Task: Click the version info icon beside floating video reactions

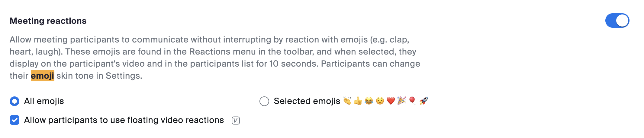Action: point(236,121)
